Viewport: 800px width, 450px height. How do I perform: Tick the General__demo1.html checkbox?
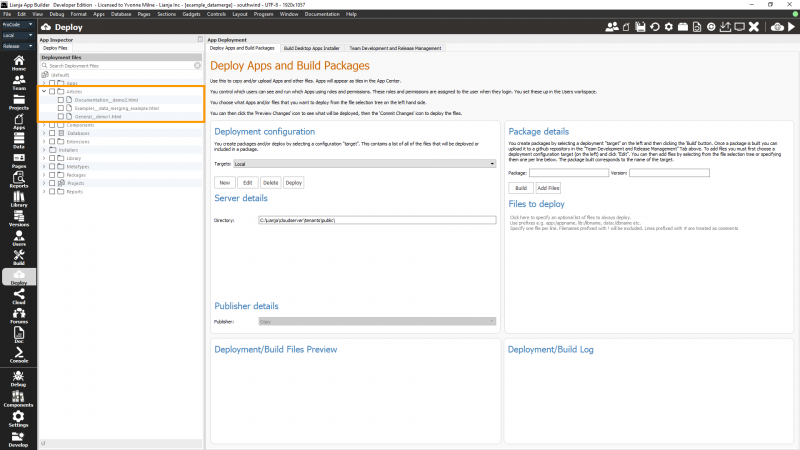point(61,117)
